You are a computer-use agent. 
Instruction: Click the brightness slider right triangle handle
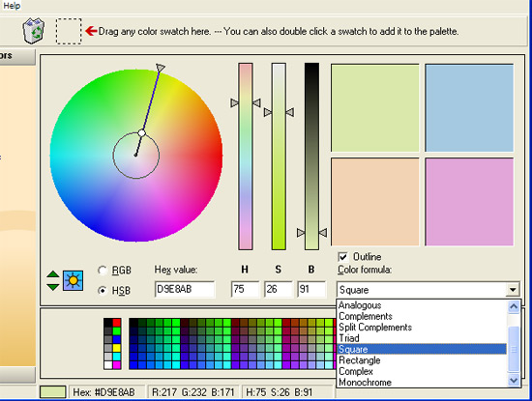click(x=323, y=233)
